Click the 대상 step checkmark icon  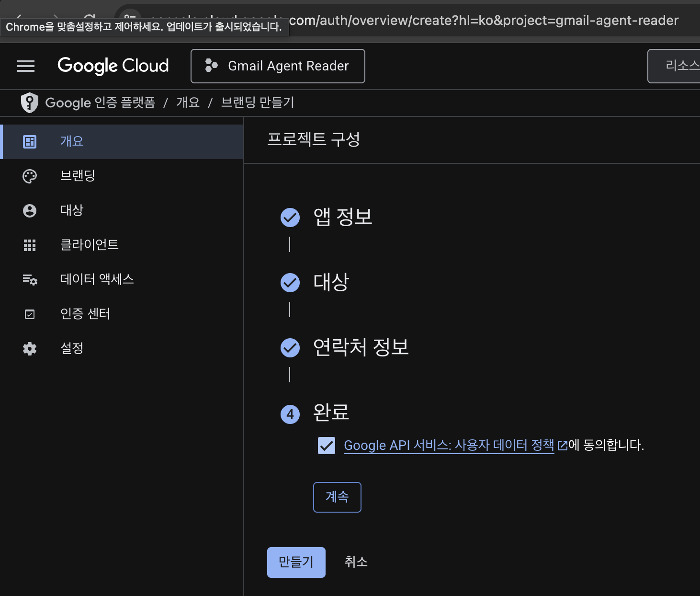[290, 283]
